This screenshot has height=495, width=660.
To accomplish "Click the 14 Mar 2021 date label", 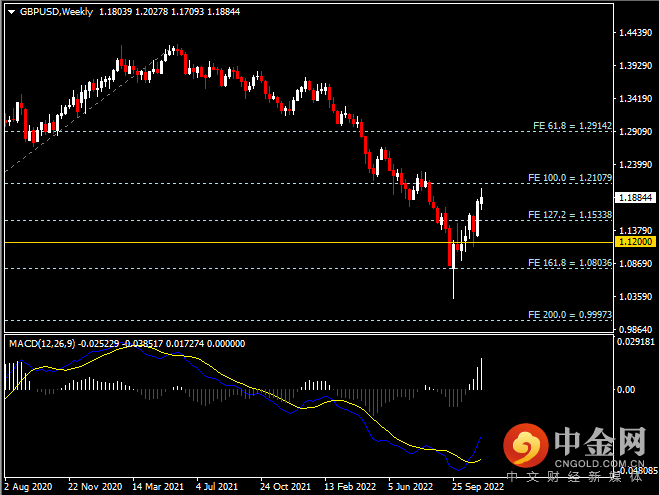I will pos(158,487).
